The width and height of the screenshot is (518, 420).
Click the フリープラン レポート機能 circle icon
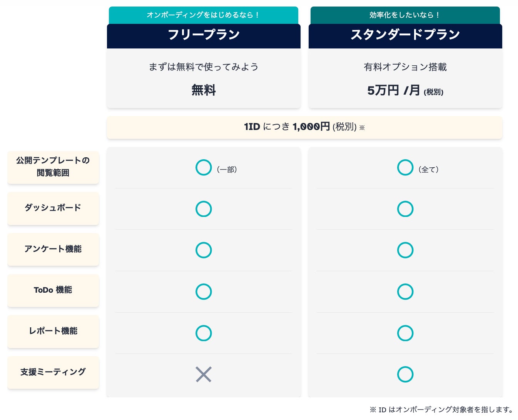pyautogui.click(x=204, y=333)
